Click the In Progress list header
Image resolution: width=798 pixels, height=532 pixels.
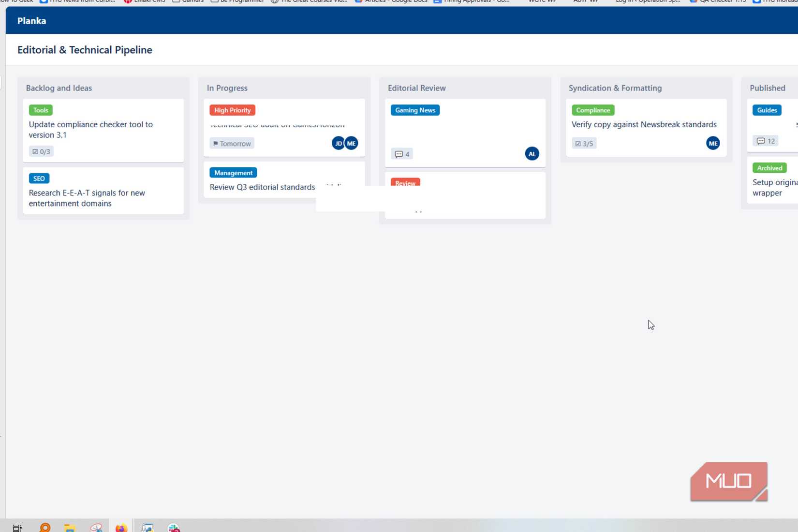(x=227, y=88)
